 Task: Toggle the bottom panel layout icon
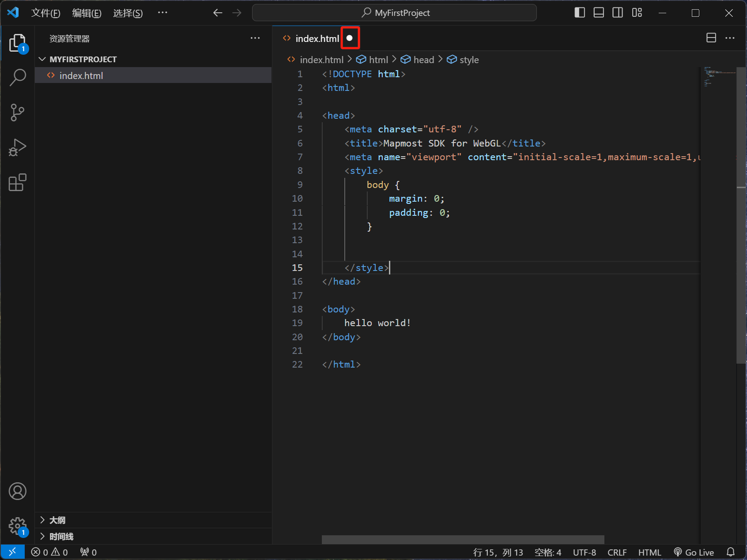coord(599,13)
